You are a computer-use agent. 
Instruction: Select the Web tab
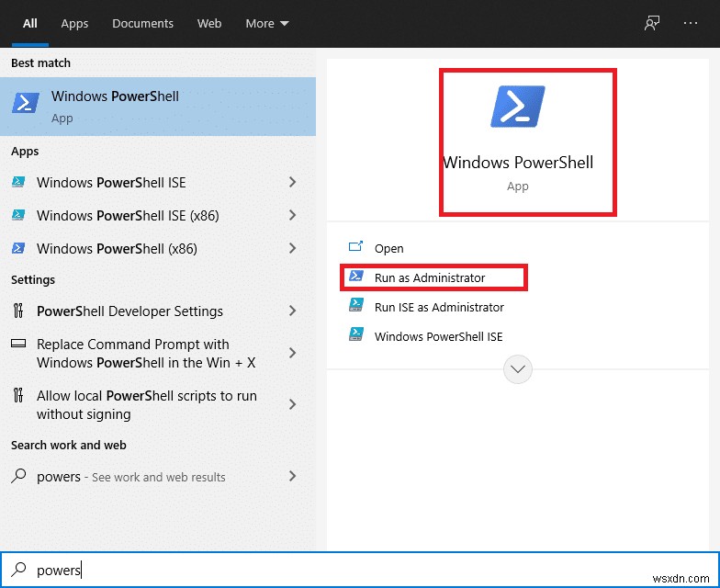coord(209,23)
